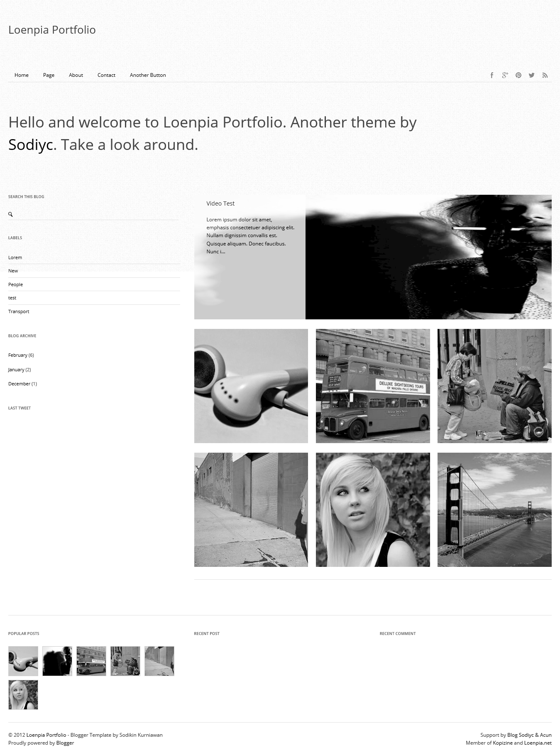Click the Loenpia Portfolio site title
Viewport: 560px width, 755px height.
pos(52,30)
